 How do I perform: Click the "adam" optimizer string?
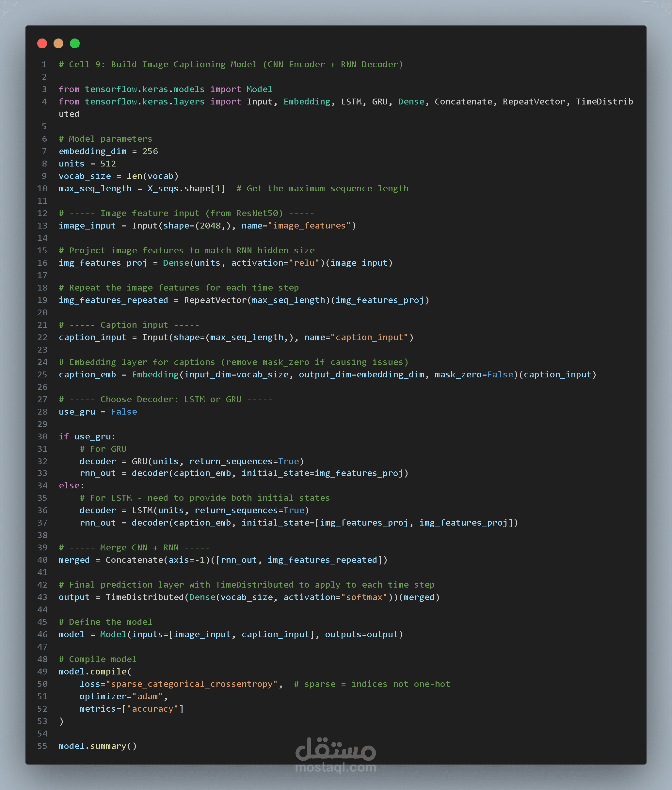tap(147, 696)
